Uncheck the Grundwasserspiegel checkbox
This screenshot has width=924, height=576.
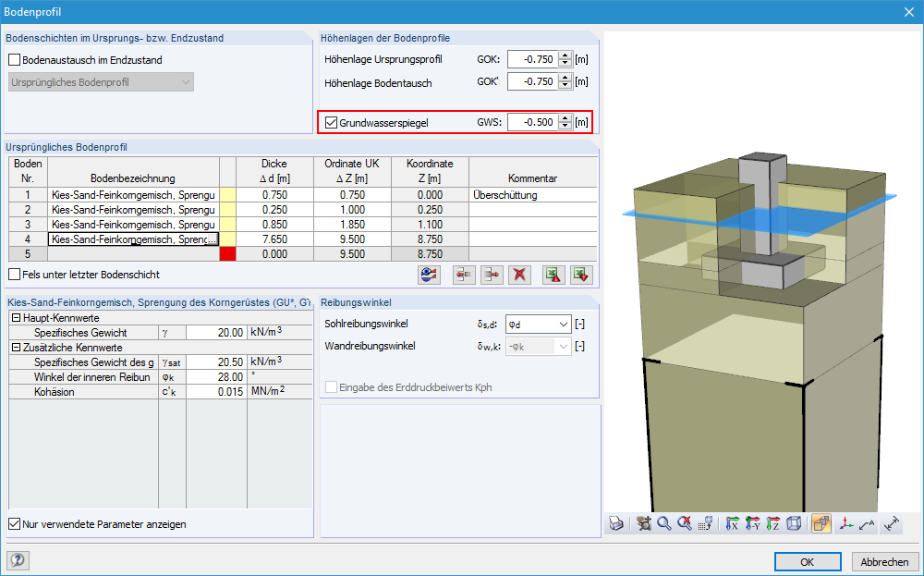click(331, 123)
